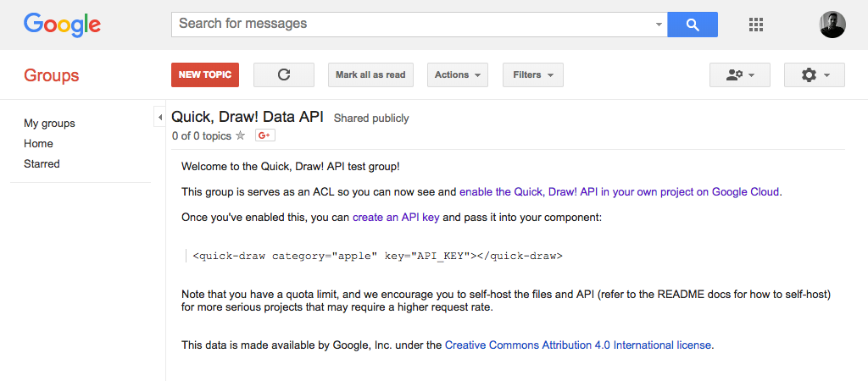The width and height of the screenshot is (868, 381).
Task: Open the account profile avatar
Action: pyautogui.click(x=832, y=25)
